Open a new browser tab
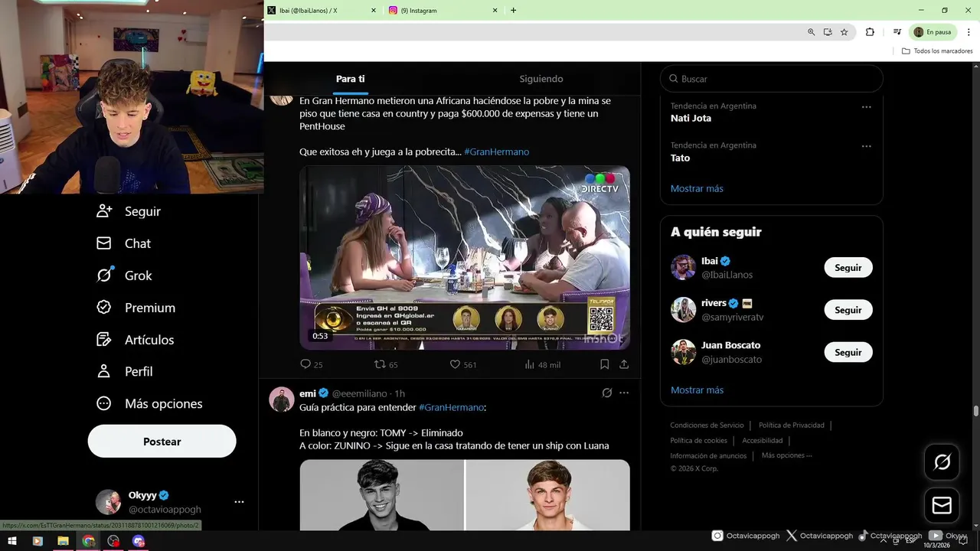 tap(513, 11)
